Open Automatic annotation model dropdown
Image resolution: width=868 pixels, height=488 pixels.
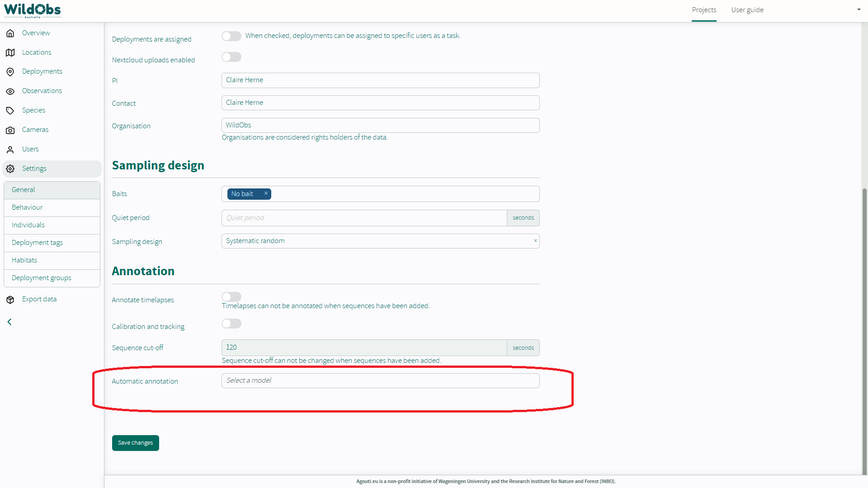click(x=380, y=380)
